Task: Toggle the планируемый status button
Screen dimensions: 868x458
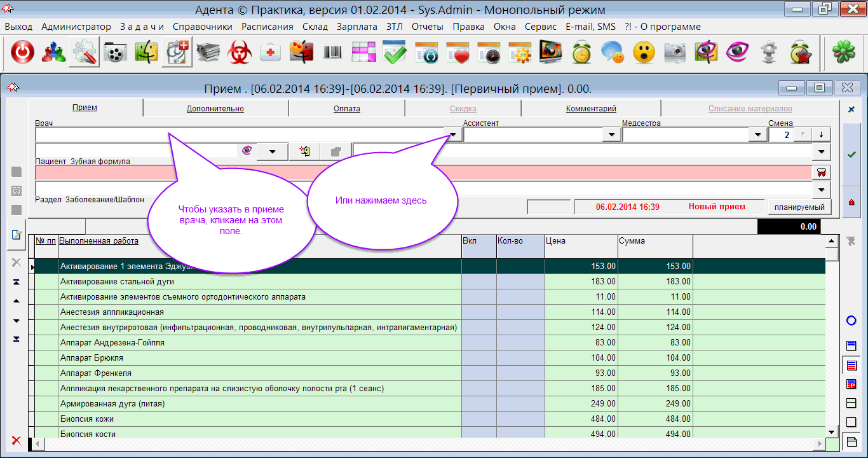Action: pos(799,207)
